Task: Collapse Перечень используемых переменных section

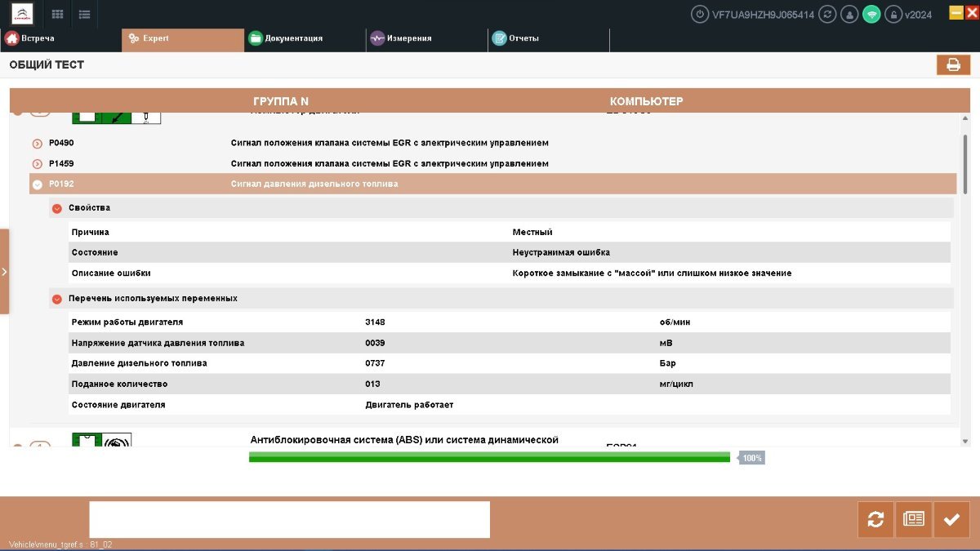Action: (56, 299)
